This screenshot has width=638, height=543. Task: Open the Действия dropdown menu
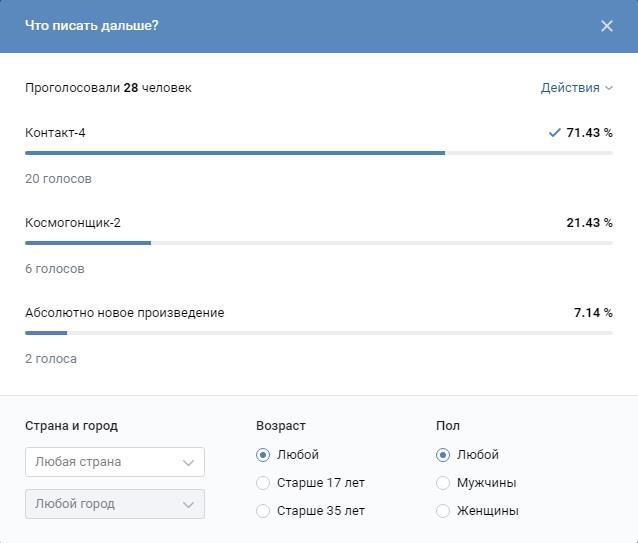coord(576,88)
